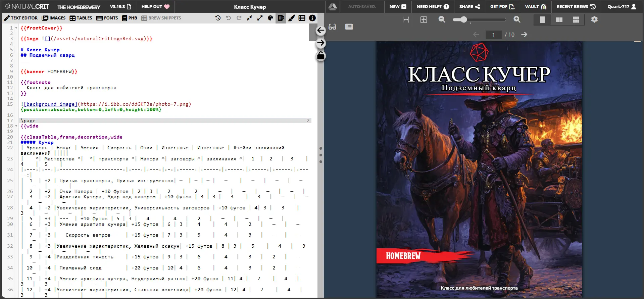Click the GET PDF button
Image resolution: width=644 pixels, height=299 pixels.
502,6
